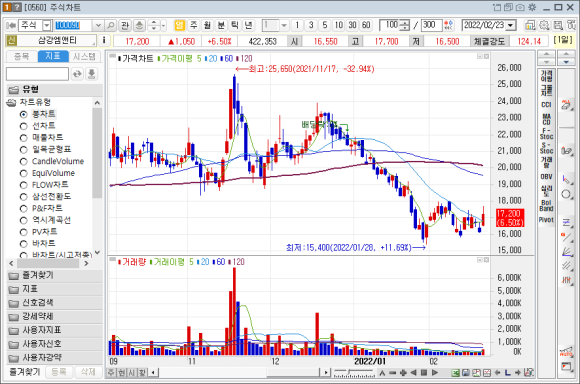Viewport: 580px width, 384px height.
Task: Select the circle drawing tool
Action: point(566,194)
